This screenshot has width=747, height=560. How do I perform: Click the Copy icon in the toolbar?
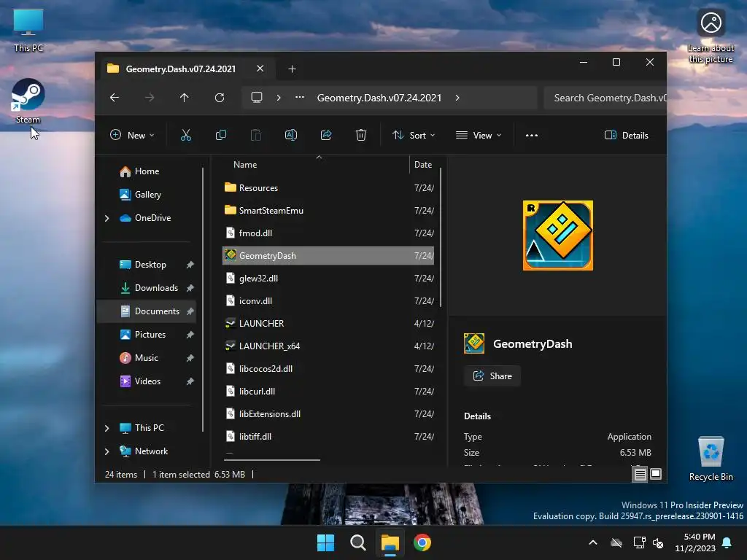coord(220,135)
